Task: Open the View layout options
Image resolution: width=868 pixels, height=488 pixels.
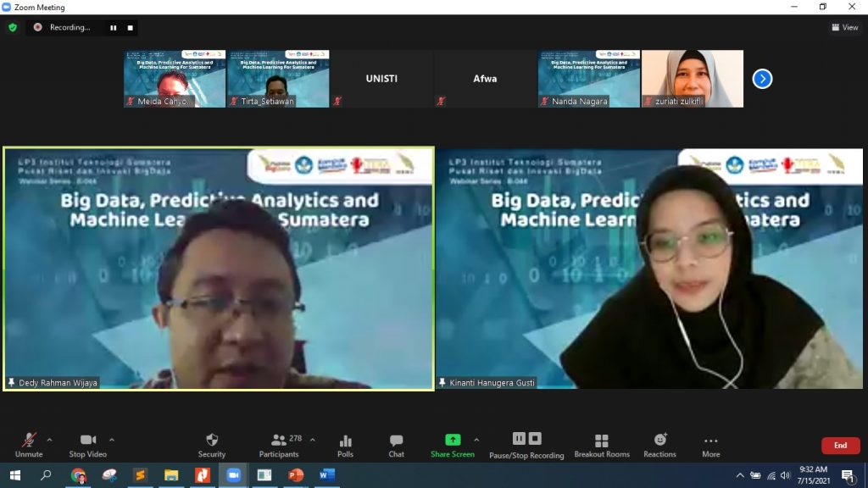Action: pos(845,27)
